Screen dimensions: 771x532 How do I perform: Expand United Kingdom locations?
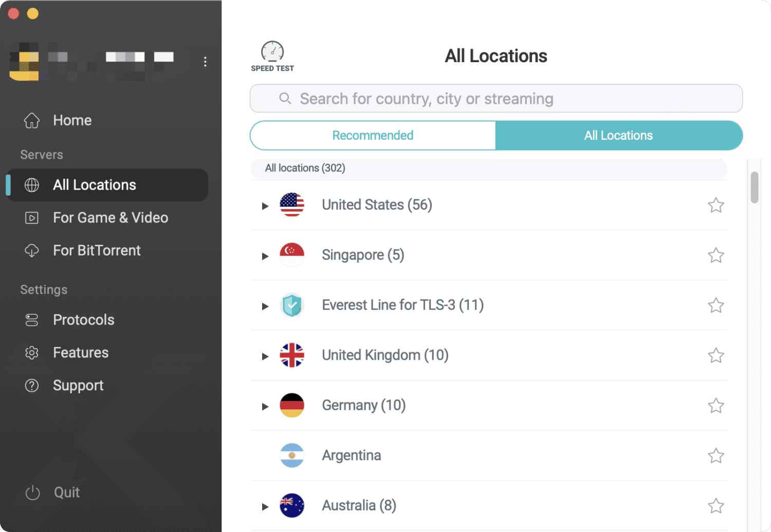(x=265, y=356)
